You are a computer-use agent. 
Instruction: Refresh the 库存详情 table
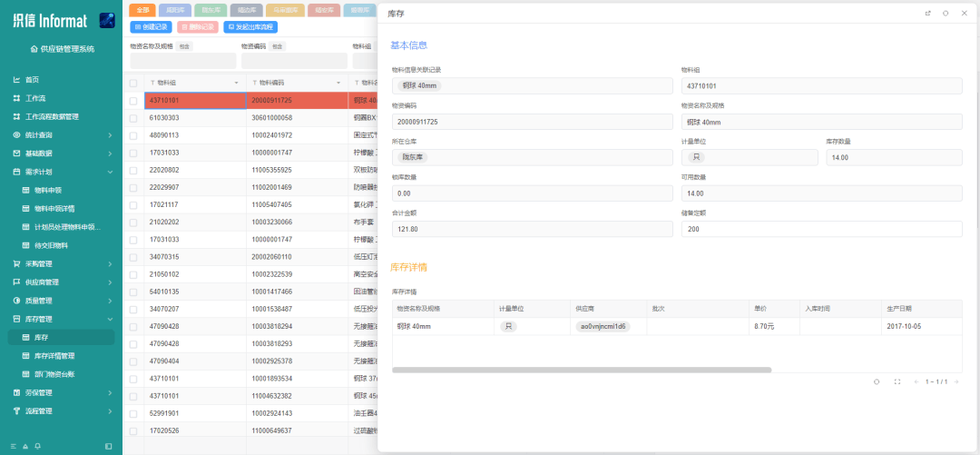tap(877, 381)
